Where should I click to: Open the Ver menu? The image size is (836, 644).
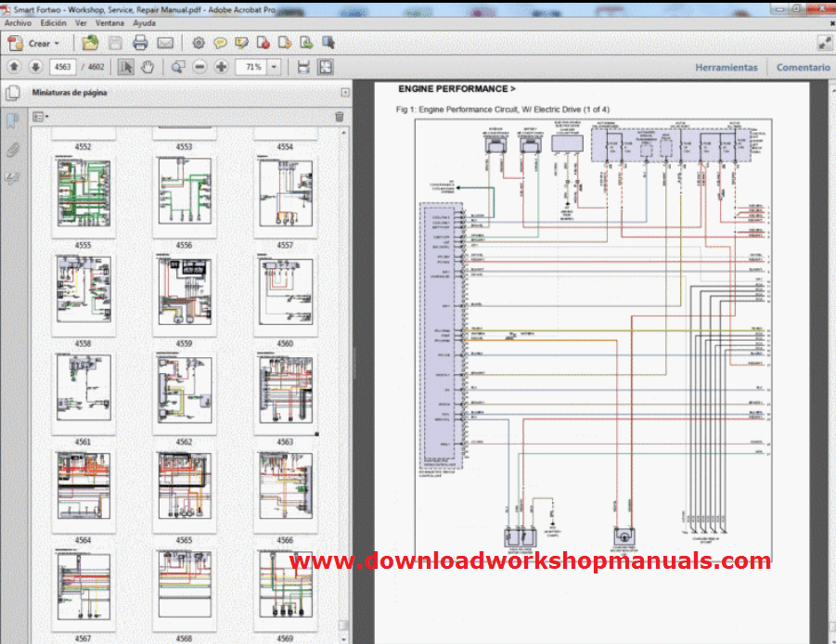click(81, 23)
